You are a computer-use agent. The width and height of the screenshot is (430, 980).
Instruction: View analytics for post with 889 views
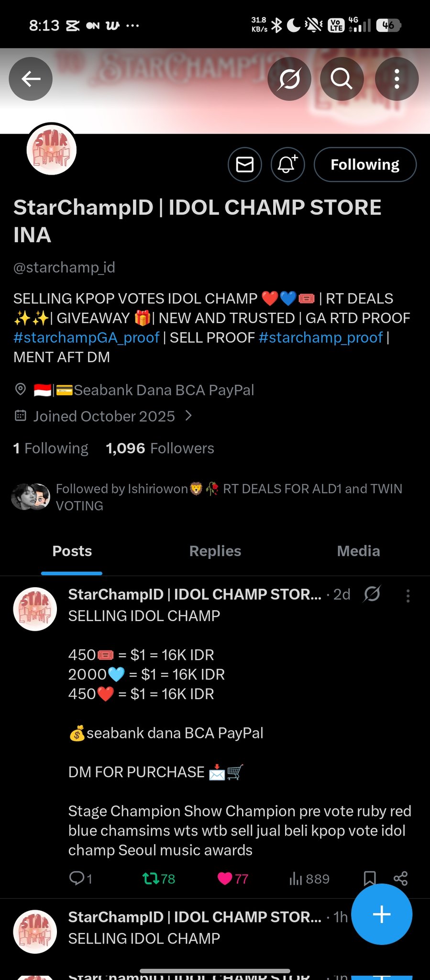(309, 879)
